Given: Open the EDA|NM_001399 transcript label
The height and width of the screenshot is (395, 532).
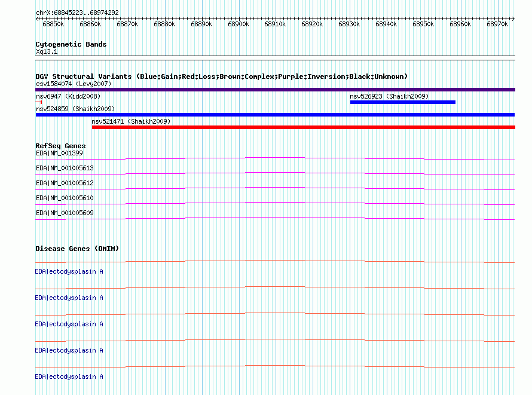Looking at the screenshot, I should click(59, 153).
